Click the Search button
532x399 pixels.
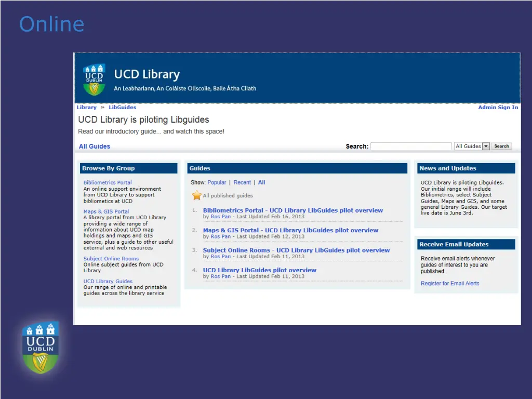pos(501,146)
